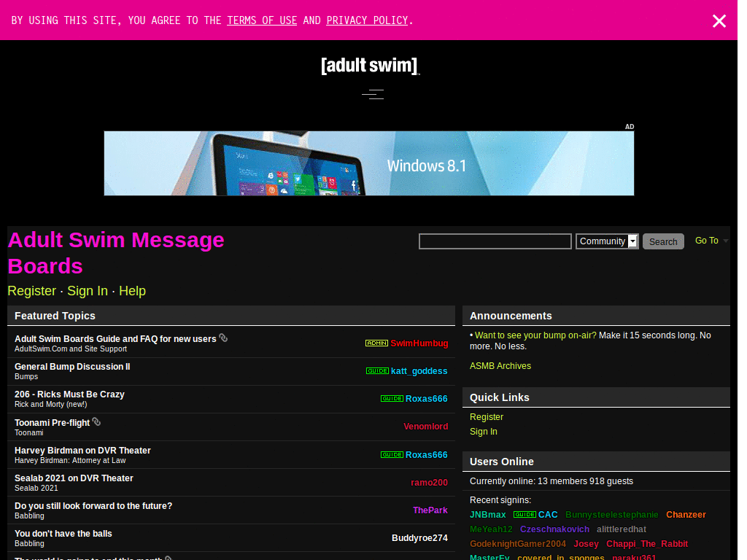Open the Help link
This screenshot has height=560, width=747.
(133, 291)
